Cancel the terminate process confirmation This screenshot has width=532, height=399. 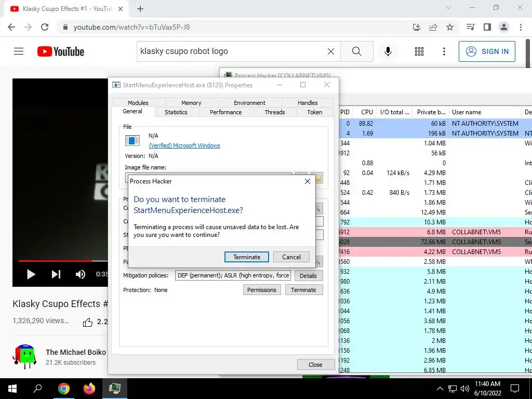coord(291,257)
